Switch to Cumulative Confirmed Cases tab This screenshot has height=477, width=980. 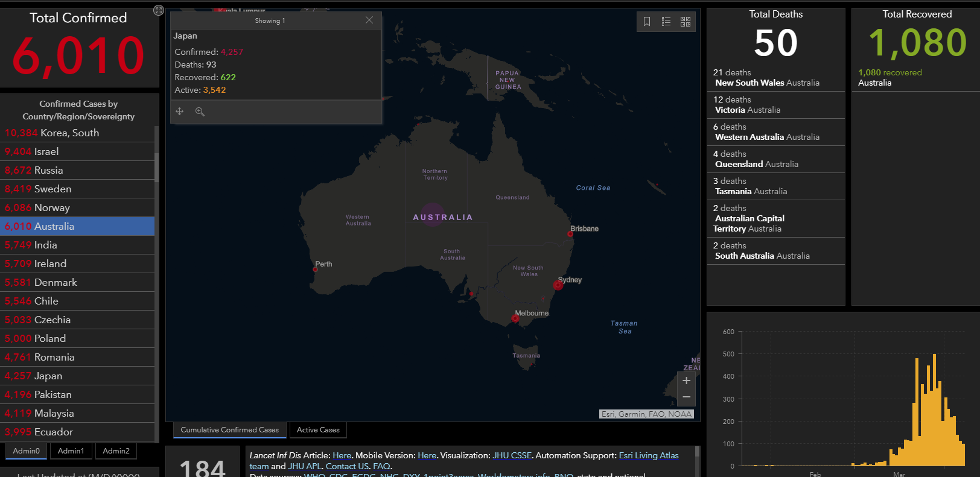coord(230,430)
